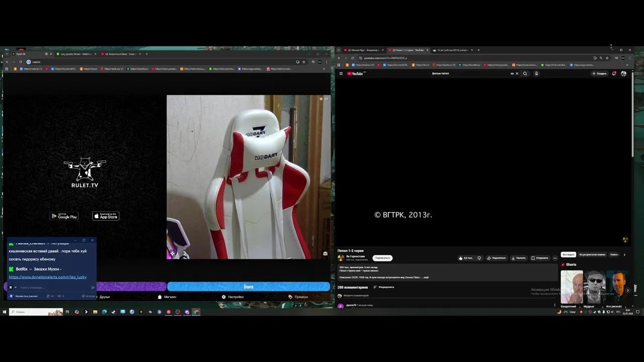Share the video via Поделиться
Viewport: 644px width, 362px height.
(496, 258)
